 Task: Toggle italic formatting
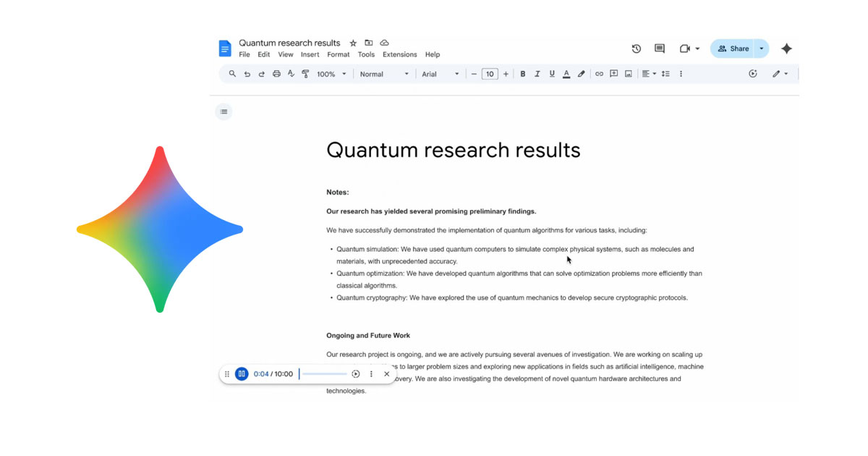click(x=537, y=74)
